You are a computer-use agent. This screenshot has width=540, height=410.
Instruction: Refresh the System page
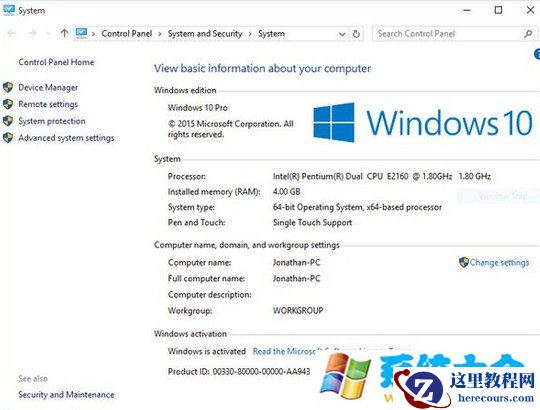[x=356, y=34]
